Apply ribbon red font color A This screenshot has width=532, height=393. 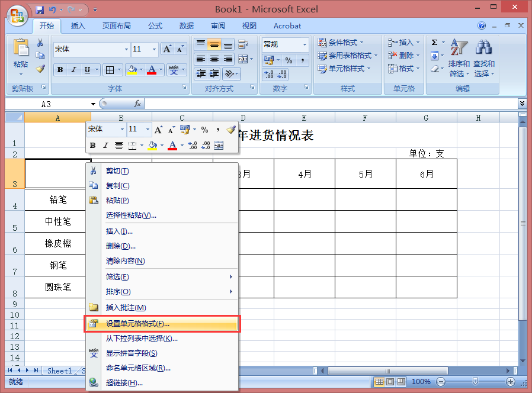click(152, 70)
